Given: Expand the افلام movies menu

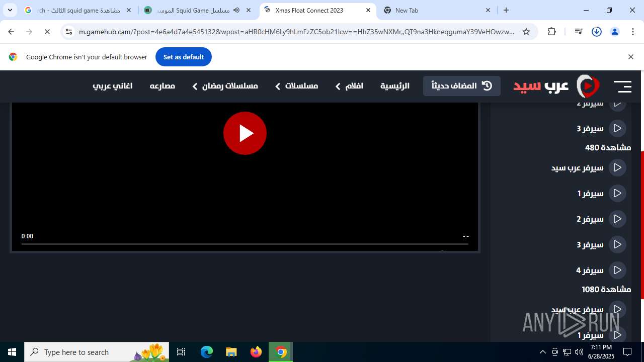Looking at the screenshot, I should 349,86.
